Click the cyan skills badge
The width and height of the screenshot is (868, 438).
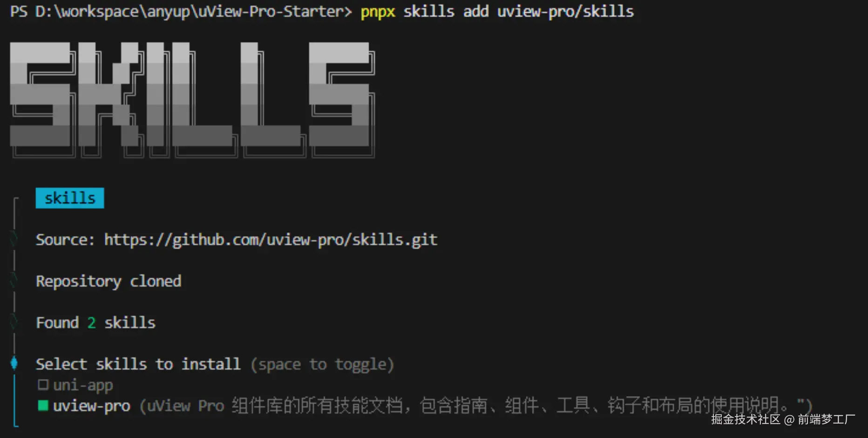[70, 198]
